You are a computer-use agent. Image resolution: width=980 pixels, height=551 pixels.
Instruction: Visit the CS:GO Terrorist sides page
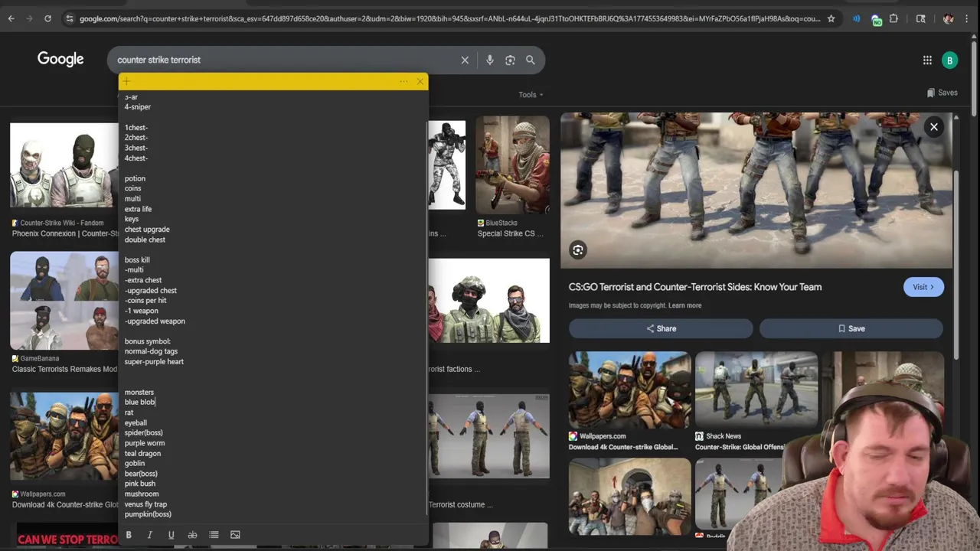pos(923,287)
